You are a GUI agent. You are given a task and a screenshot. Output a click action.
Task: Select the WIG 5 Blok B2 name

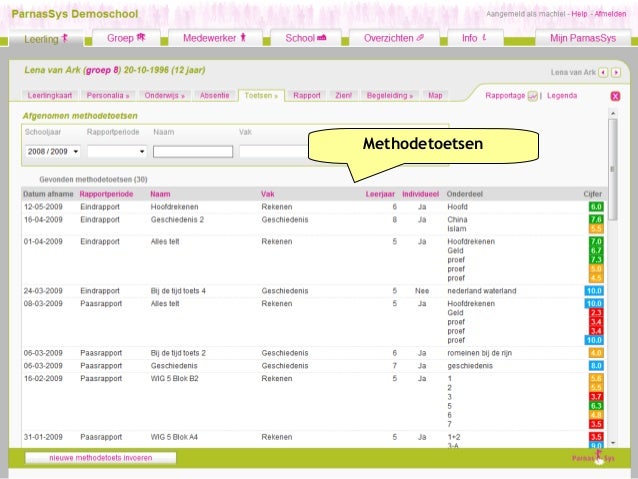coord(175,378)
